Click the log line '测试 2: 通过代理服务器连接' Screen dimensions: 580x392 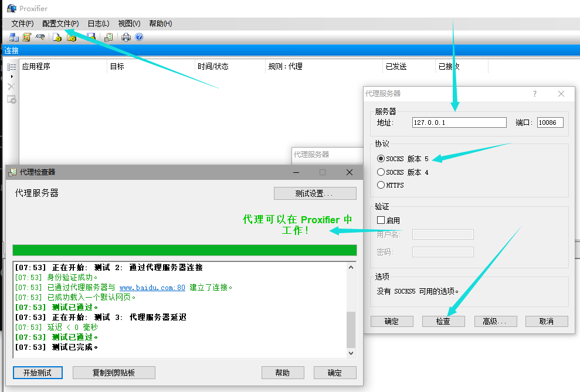coord(108,268)
